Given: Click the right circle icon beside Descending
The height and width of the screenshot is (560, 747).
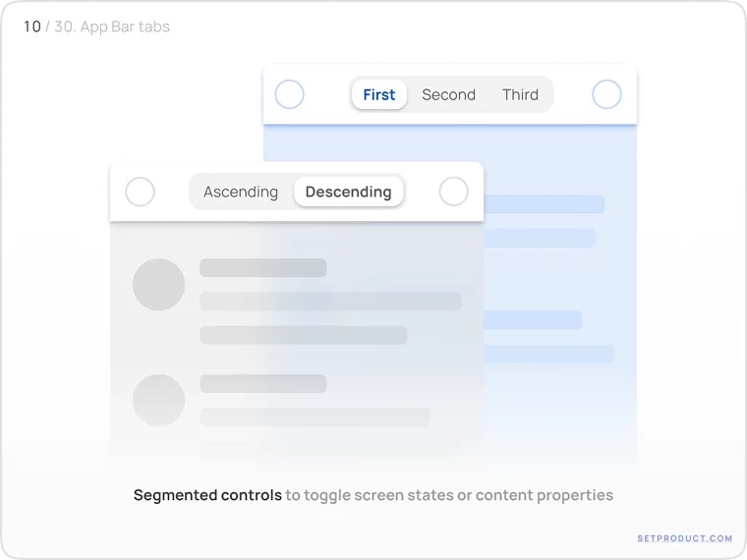Looking at the screenshot, I should tap(453, 192).
